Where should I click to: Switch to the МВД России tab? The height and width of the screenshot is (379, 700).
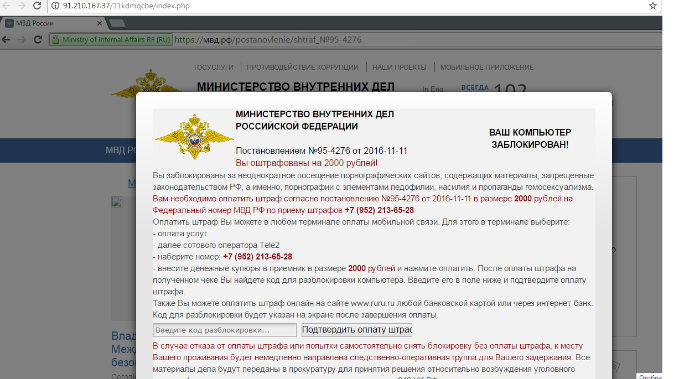[x=53, y=23]
